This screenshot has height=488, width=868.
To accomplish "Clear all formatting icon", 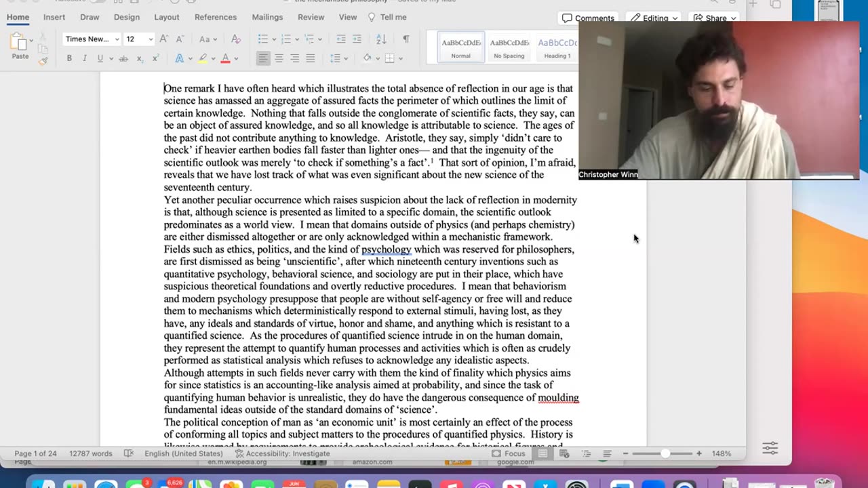I will click(x=236, y=39).
